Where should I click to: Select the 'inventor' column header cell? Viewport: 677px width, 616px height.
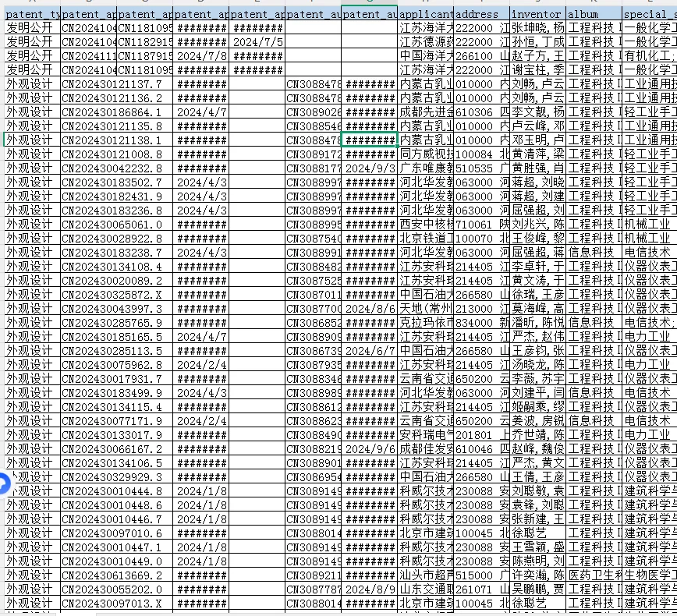[537, 14]
